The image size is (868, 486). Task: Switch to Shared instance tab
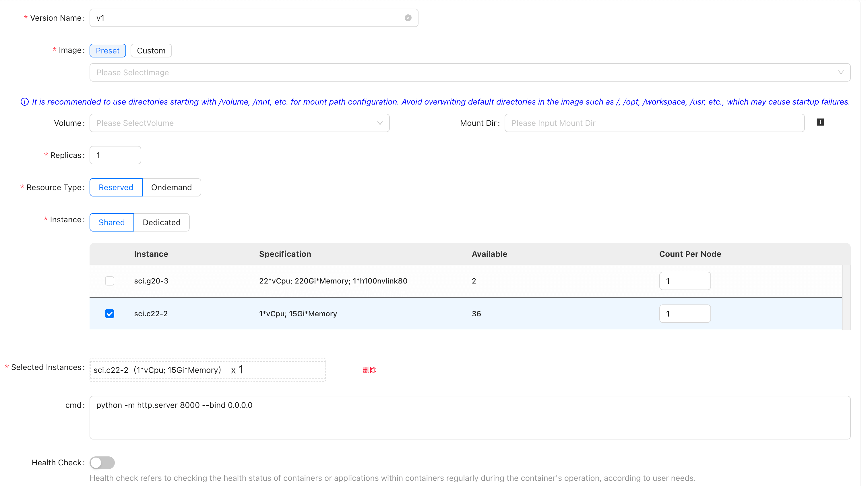[112, 222]
